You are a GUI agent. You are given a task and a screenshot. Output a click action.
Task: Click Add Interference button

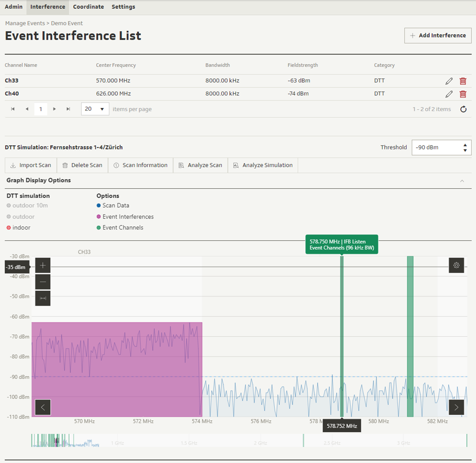coord(437,35)
